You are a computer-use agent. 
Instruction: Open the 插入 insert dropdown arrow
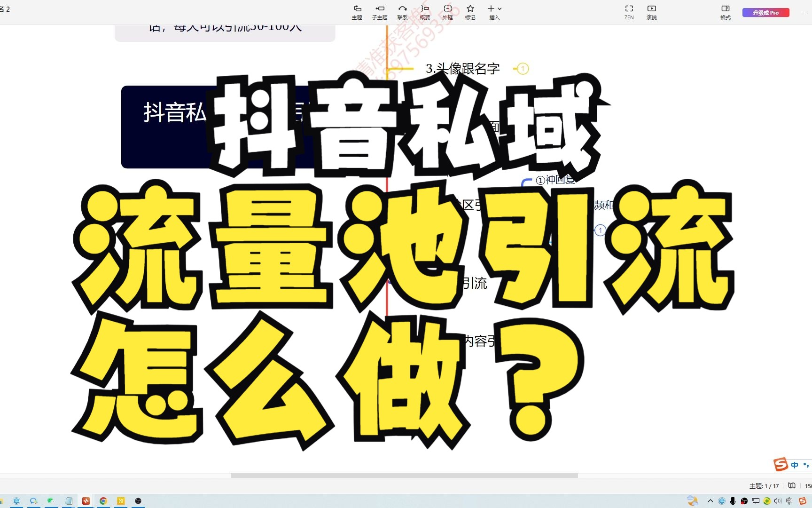point(500,8)
